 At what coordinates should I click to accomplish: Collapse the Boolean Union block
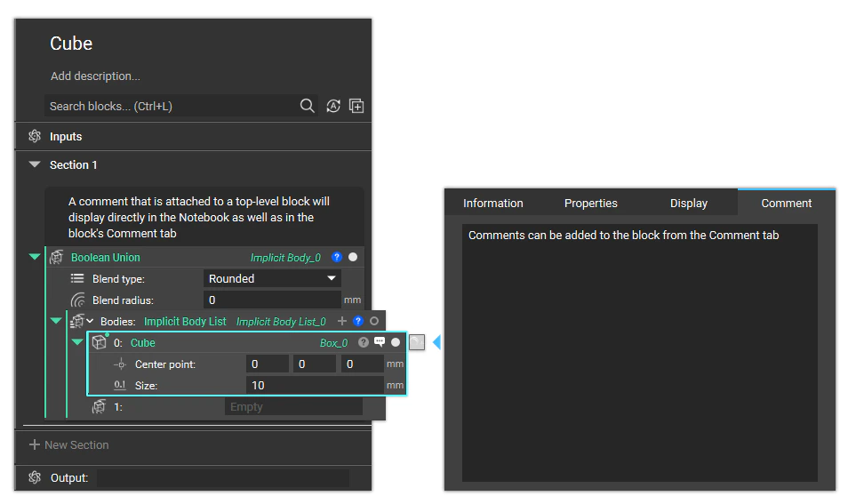pos(35,257)
